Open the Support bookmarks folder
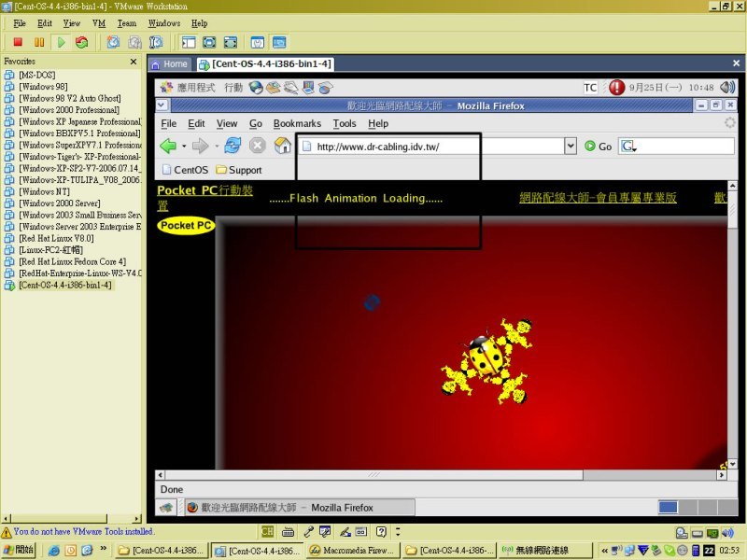Image resolution: width=747 pixels, height=560 pixels. point(239,170)
